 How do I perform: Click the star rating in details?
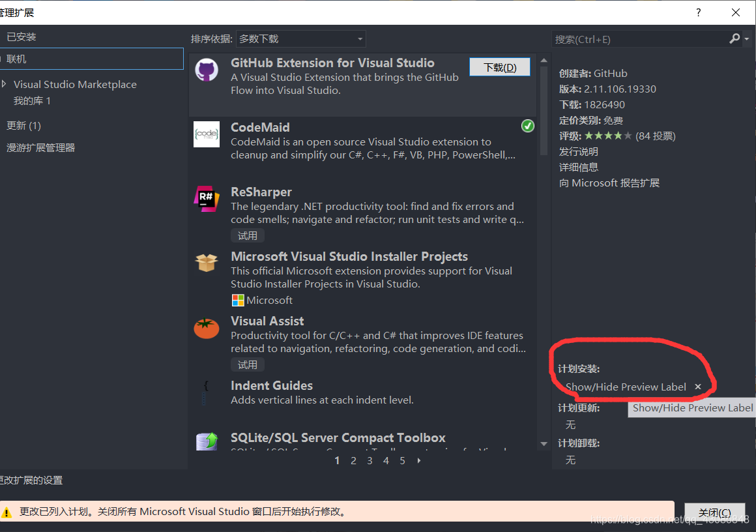[608, 136]
